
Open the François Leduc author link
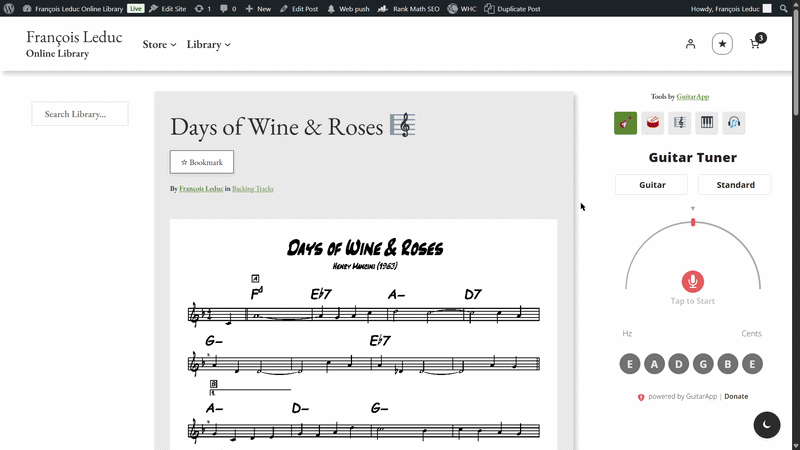pos(201,189)
